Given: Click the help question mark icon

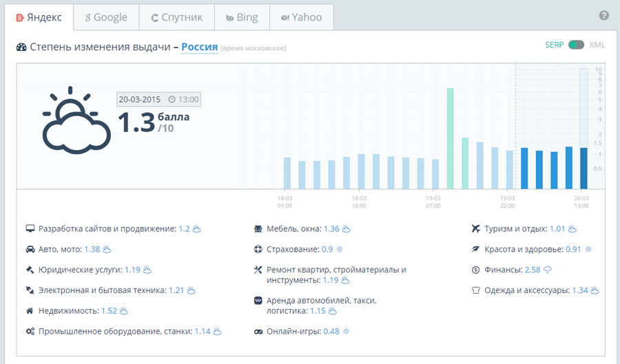Looking at the screenshot, I should click(x=604, y=15).
